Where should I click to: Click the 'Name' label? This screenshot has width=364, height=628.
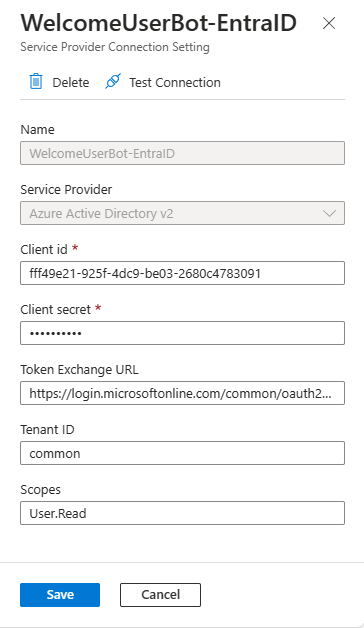pyautogui.click(x=37, y=129)
